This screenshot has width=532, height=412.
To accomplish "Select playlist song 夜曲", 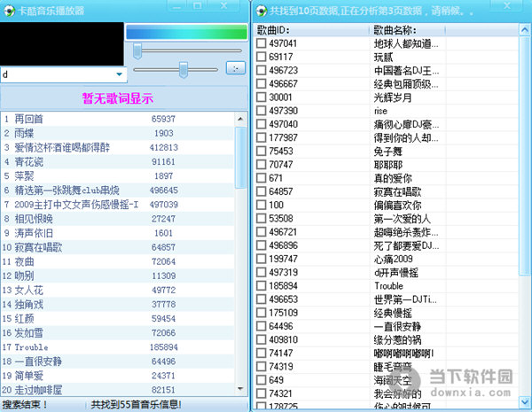I will pyautogui.click(x=117, y=261).
